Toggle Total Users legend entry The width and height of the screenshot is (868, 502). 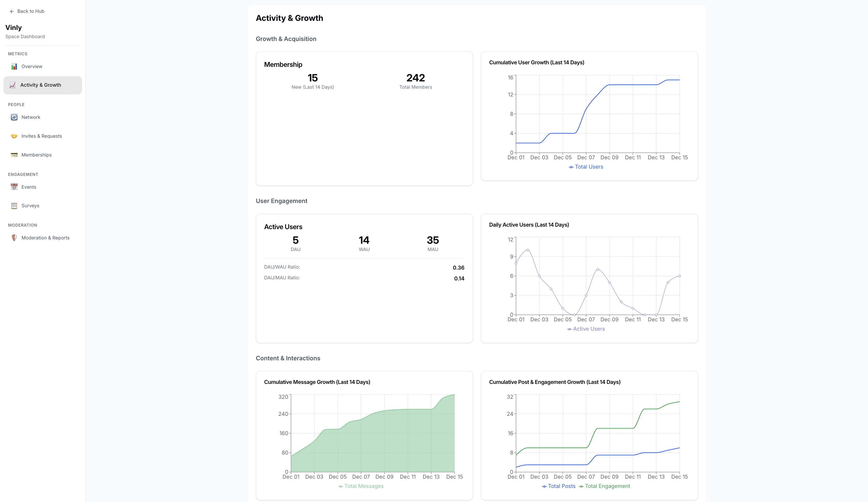(586, 167)
